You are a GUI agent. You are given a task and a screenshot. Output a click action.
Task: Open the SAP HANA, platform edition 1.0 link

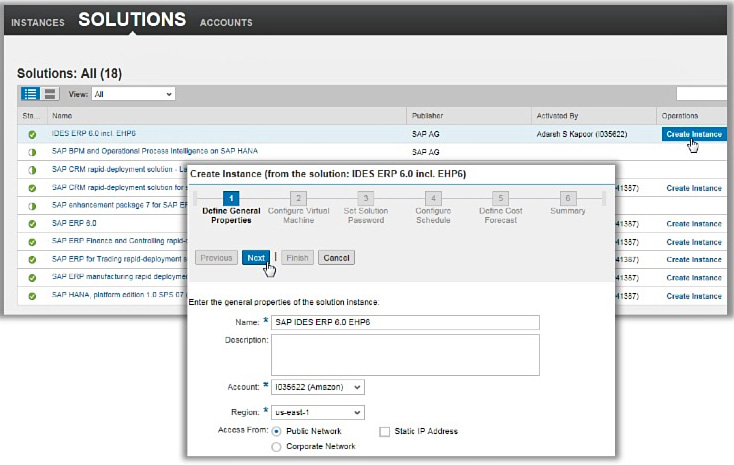119,295
